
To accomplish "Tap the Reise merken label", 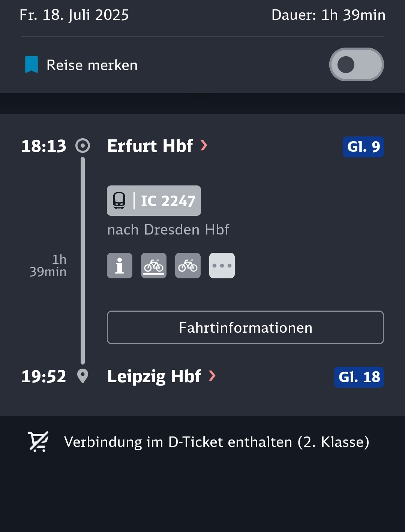I will (x=92, y=65).
